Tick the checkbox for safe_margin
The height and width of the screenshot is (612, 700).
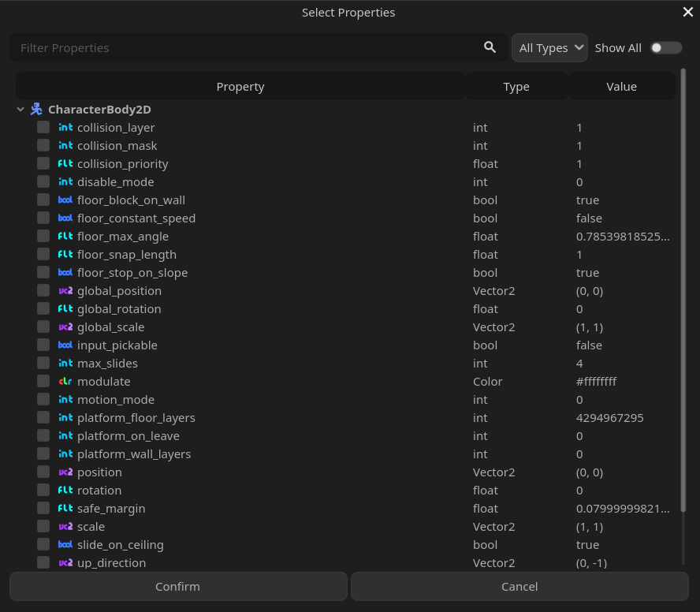pyautogui.click(x=43, y=509)
